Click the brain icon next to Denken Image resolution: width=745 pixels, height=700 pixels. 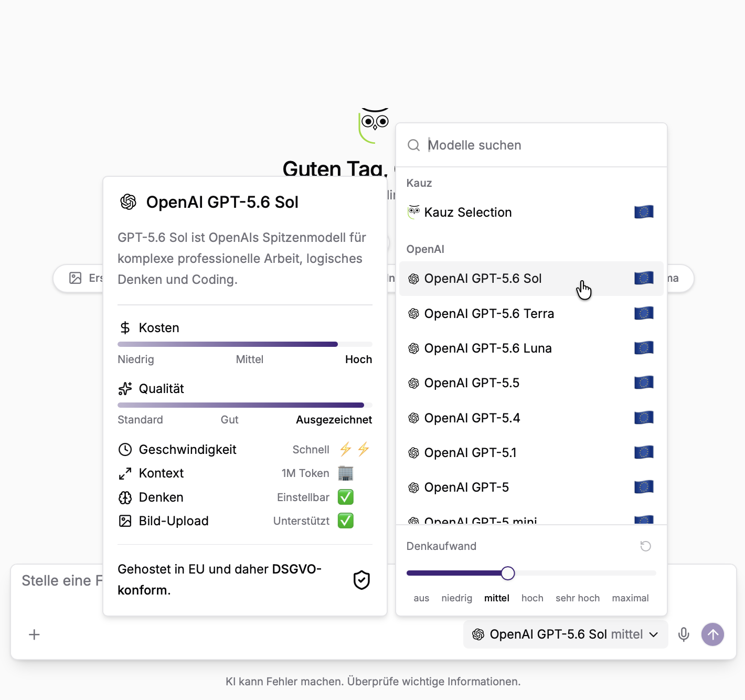click(125, 497)
